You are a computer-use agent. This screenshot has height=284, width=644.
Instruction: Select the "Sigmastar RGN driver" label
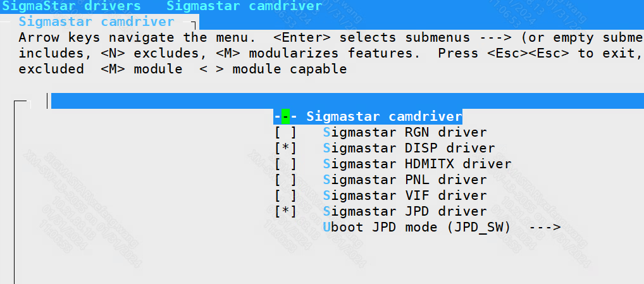[x=405, y=133]
